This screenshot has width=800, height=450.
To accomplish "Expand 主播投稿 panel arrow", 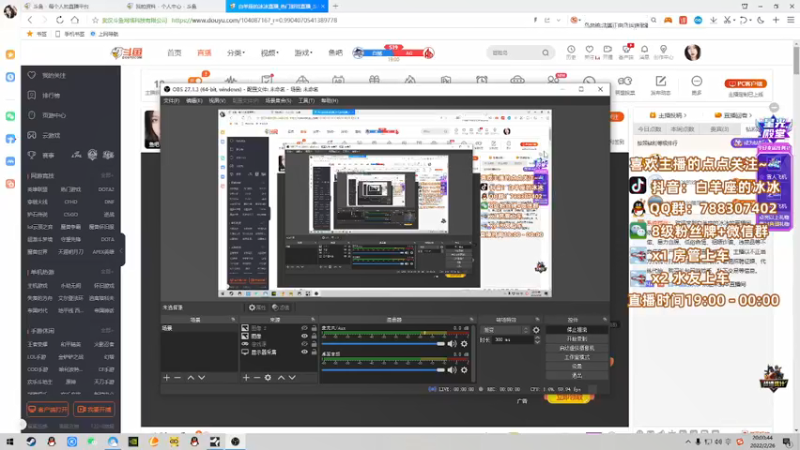I will pyautogui.click(x=685, y=115).
